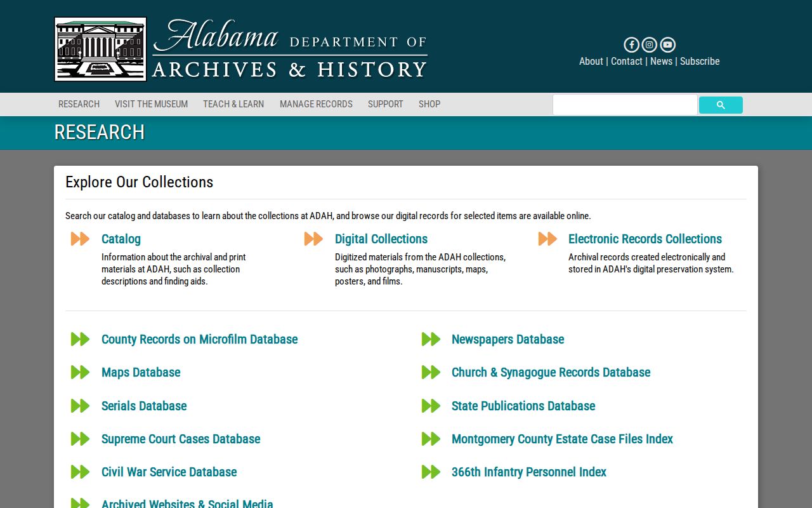Click the green arrow beside Maps Database

80,372
